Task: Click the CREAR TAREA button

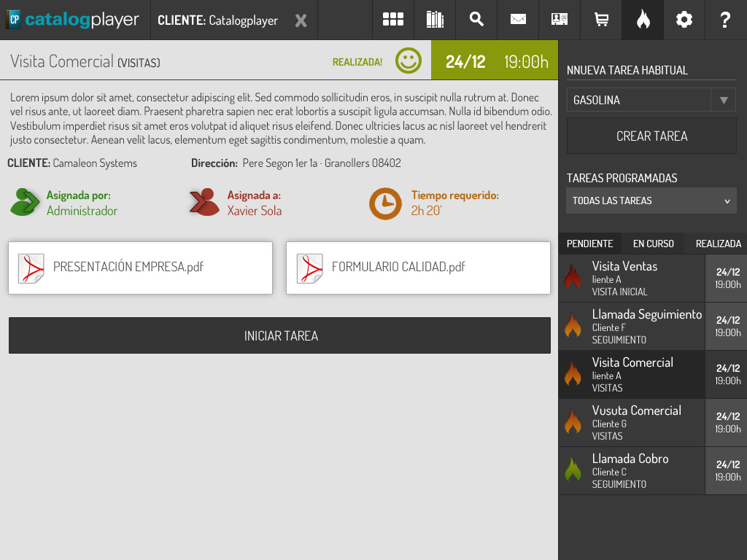Action: [651, 136]
